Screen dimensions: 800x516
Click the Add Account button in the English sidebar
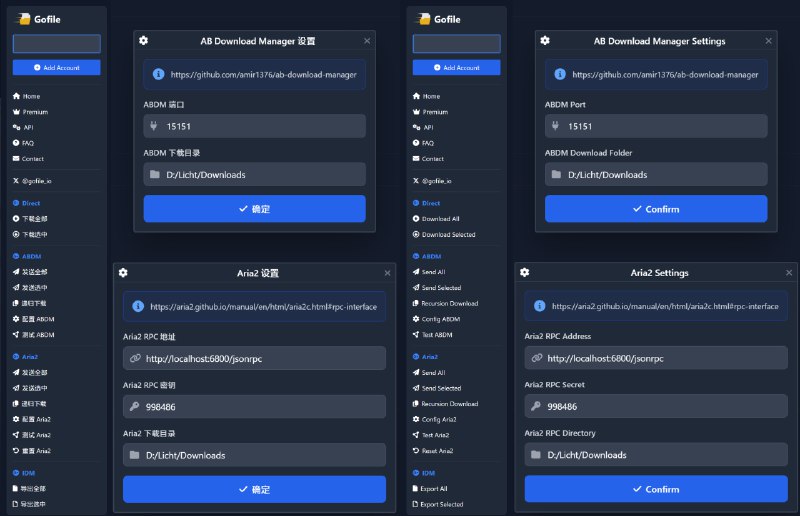click(x=457, y=67)
